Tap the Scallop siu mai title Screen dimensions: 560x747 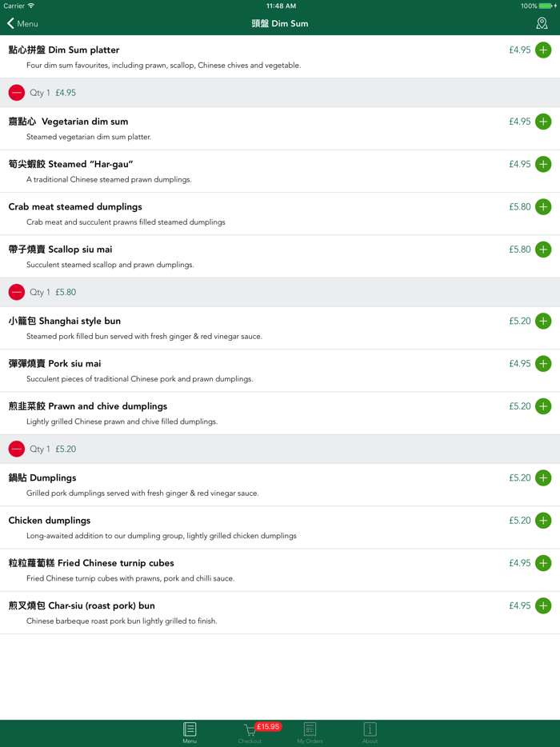(x=61, y=250)
